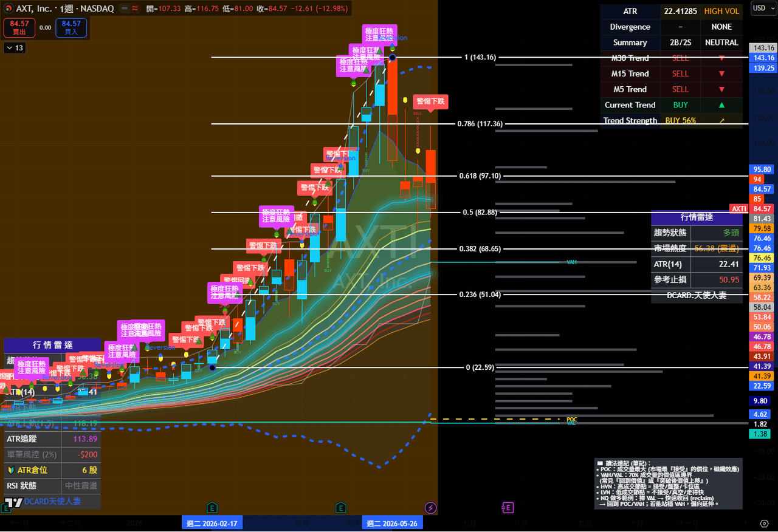Click the 中性震盪 RSI 狀態 value

tap(81, 486)
